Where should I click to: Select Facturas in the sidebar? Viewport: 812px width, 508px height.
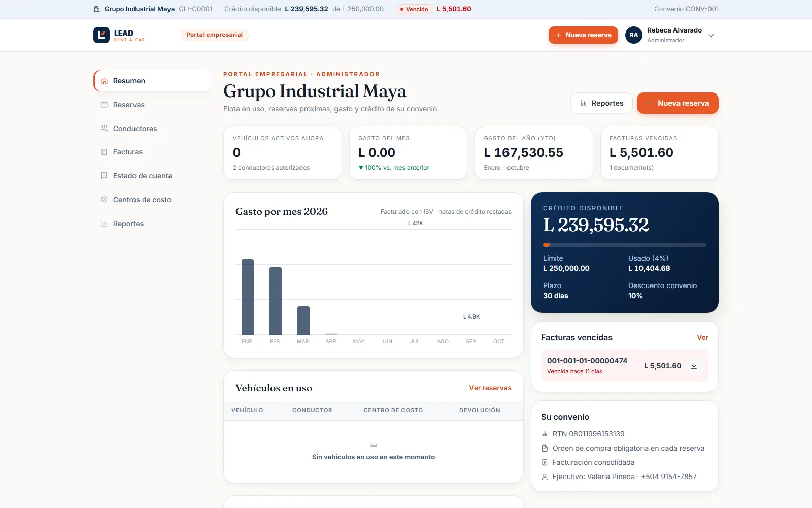tap(152, 152)
